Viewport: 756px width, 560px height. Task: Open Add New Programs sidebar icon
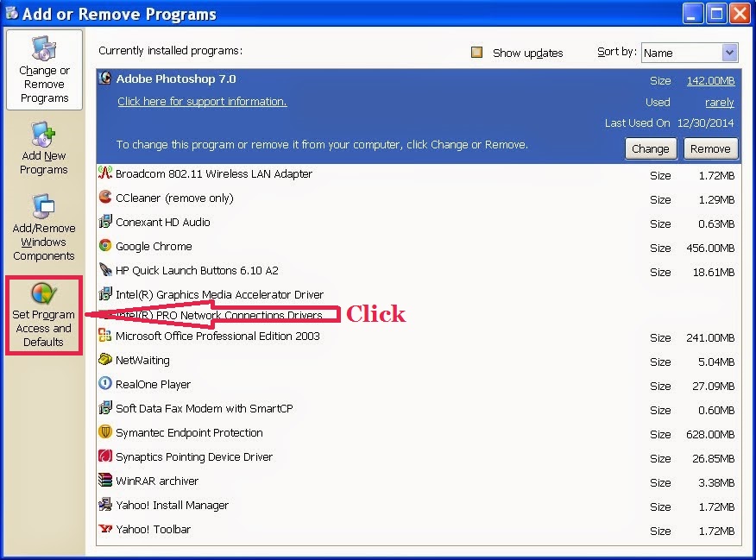[x=43, y=134]
